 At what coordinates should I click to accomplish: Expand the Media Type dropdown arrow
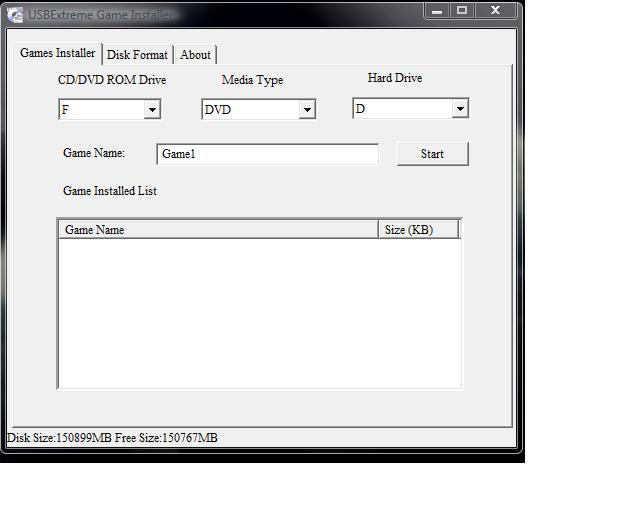pyautogui.click(x=307, y=109)
